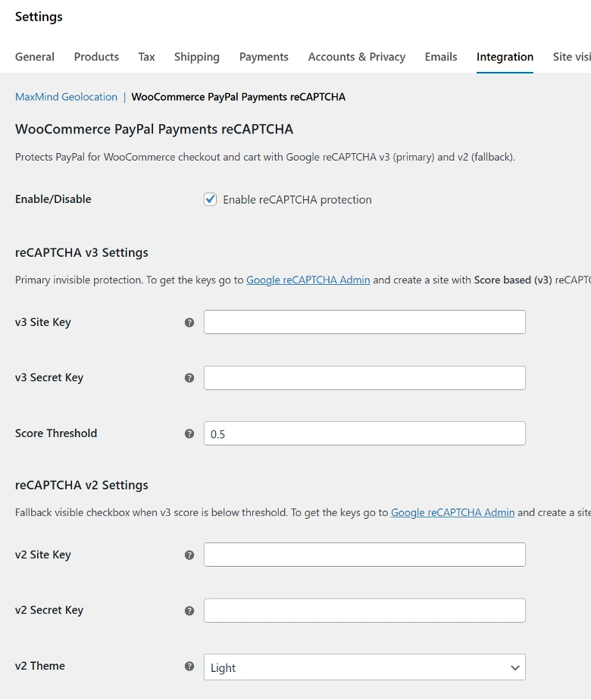Switch to the Shipping tab
This screenshot has height=700, width=591.
pos(196,57)
